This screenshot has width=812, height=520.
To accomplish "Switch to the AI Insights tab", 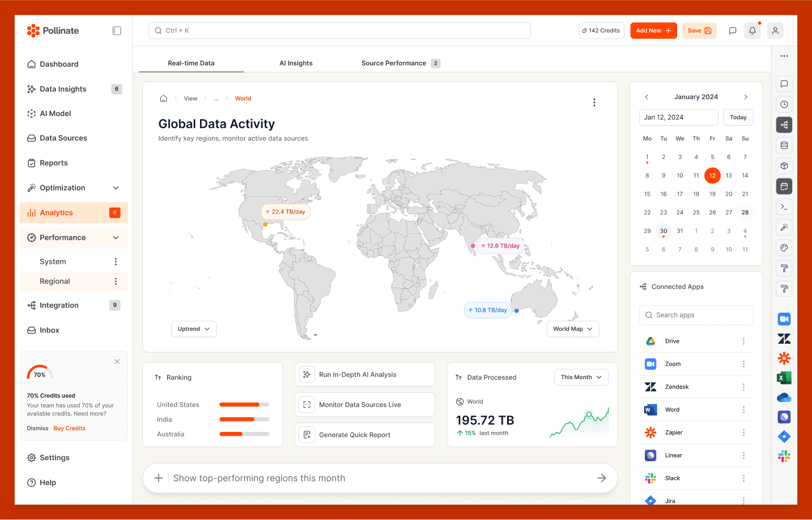I will pos(296,63).
